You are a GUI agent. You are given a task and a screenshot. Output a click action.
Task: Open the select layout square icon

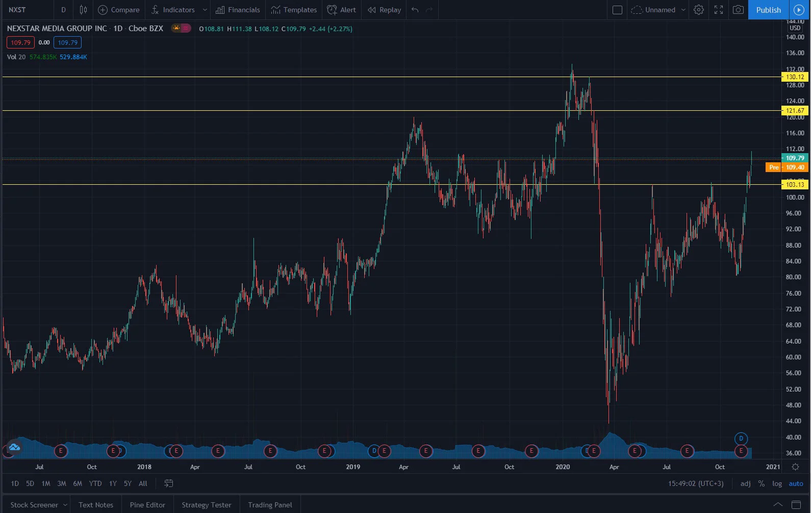click(617, 10)
